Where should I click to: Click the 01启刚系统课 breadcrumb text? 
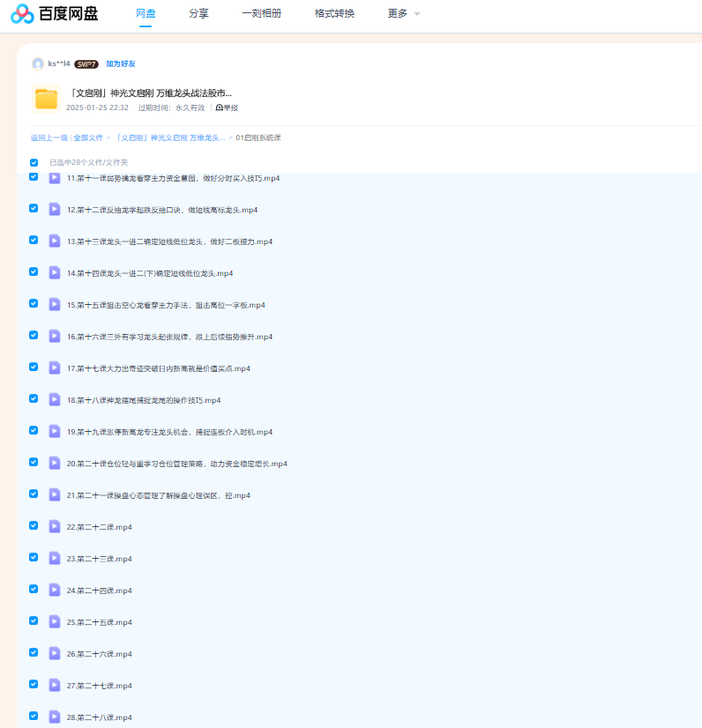pyautogui.click(x=258, y=137)
